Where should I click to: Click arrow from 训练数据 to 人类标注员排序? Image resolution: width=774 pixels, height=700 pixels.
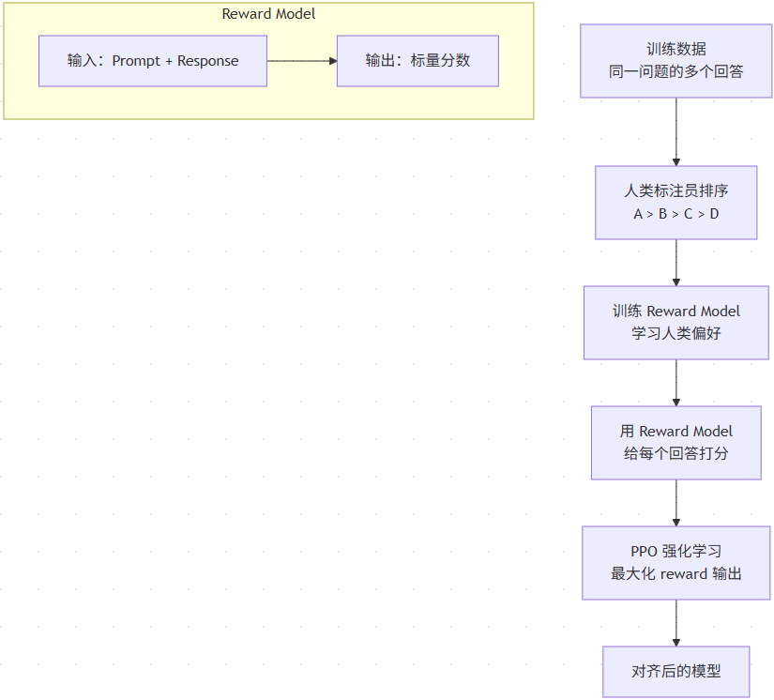(675, 131)
